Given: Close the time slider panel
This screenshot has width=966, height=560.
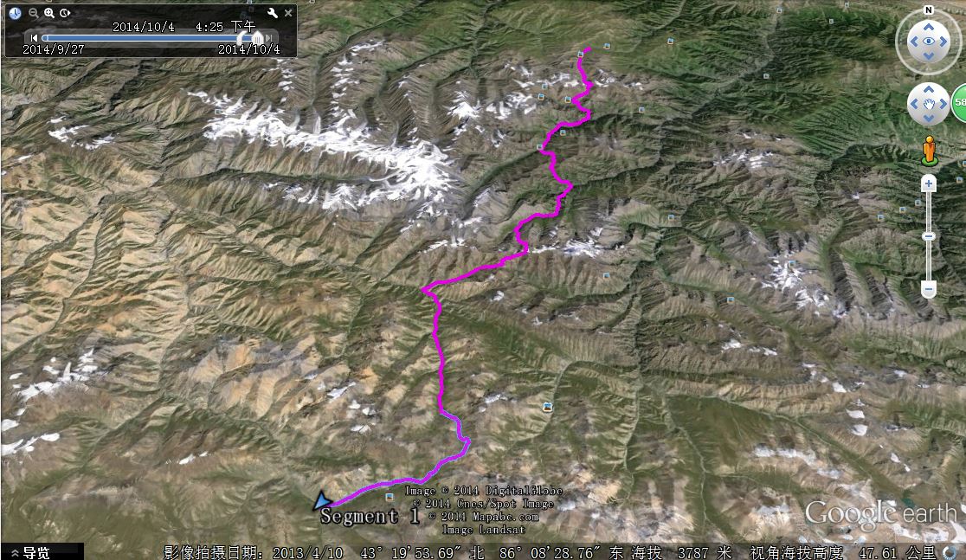Looking at the screenshot, I should (x=288, y=12).
